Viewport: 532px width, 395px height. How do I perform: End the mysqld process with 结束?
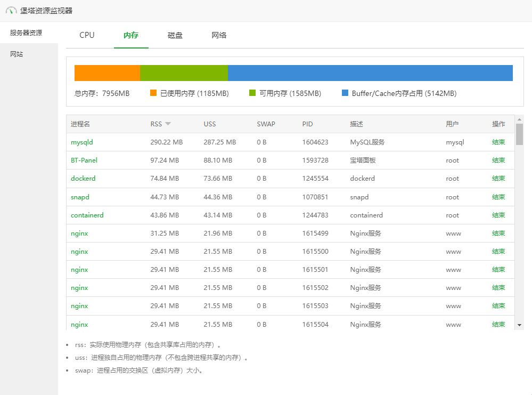(498, 142)
